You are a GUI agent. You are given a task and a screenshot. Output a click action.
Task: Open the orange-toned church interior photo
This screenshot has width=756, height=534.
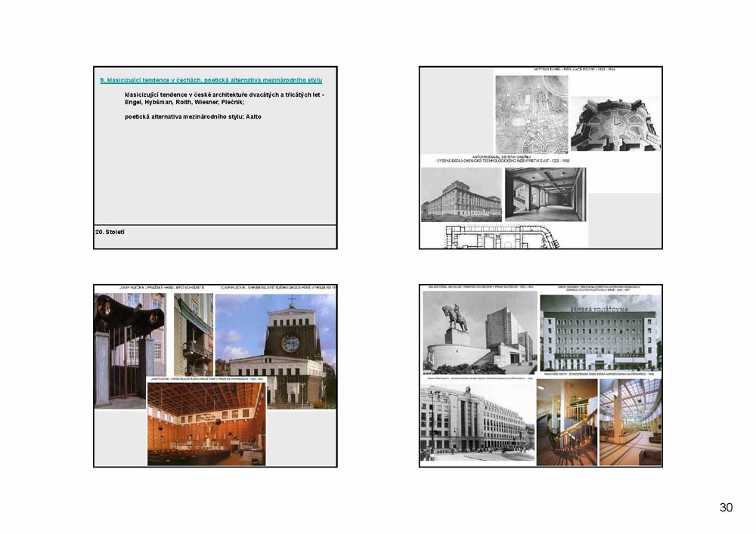[x=206, y=424]
